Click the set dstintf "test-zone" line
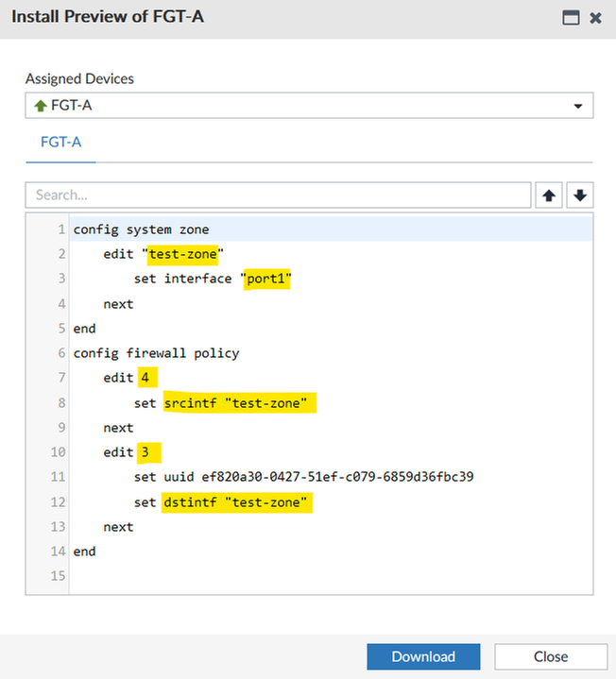Image resolution: width=616 pixels, height=679 pixels. coord(222,502)
